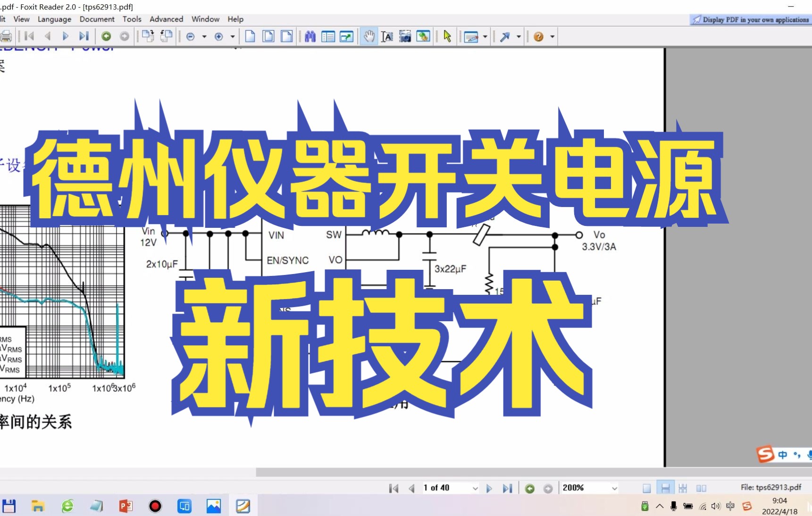Switch to Facing pages layout mode
The image size is (812, 516).
[x=701, y=488]
